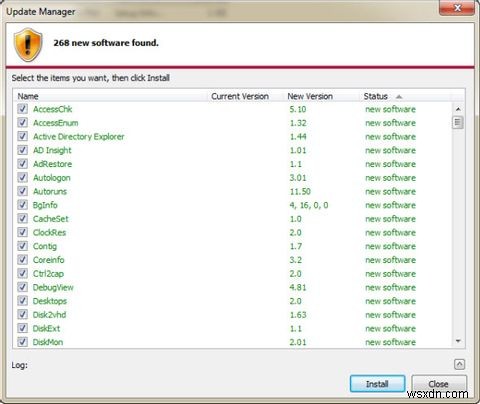Uncheck the Coreinfo checkbox
This screenshot has height=404, width=480.
[22, 260]
